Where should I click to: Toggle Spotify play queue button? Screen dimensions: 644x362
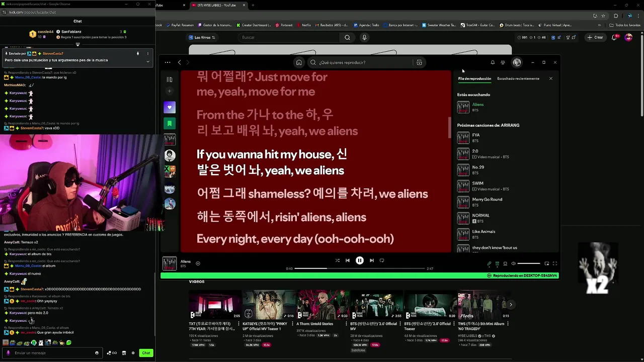tap(497, 263)
